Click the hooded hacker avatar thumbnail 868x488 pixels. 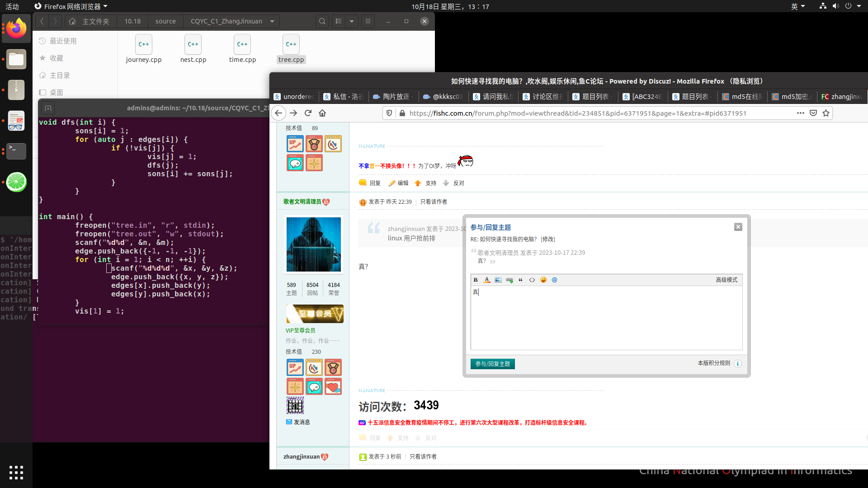point(314,244)
